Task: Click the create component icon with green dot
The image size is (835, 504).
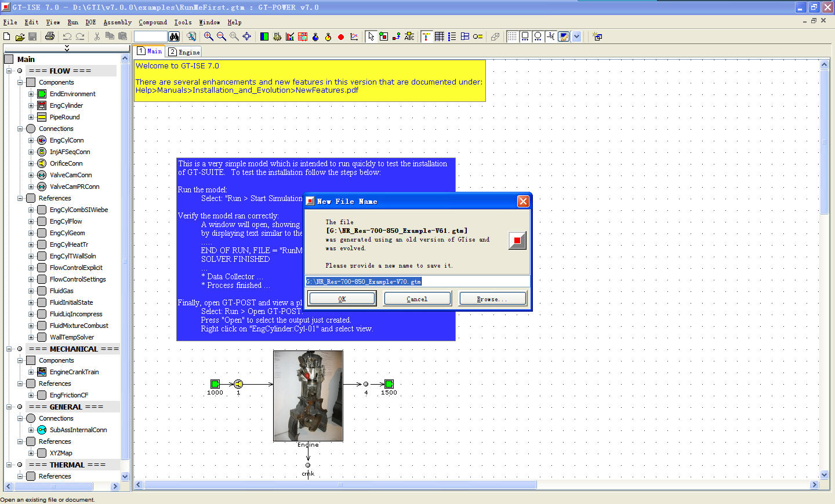Action: pos(384,36)
